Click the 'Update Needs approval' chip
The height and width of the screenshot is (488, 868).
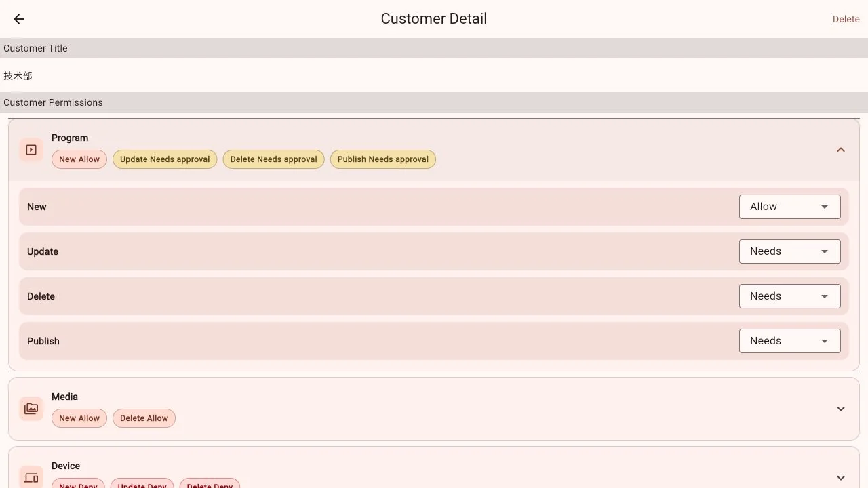click(165, 159)
